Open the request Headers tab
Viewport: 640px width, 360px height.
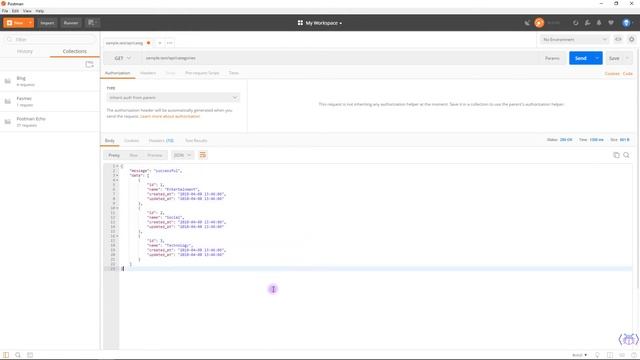point(148,73)
